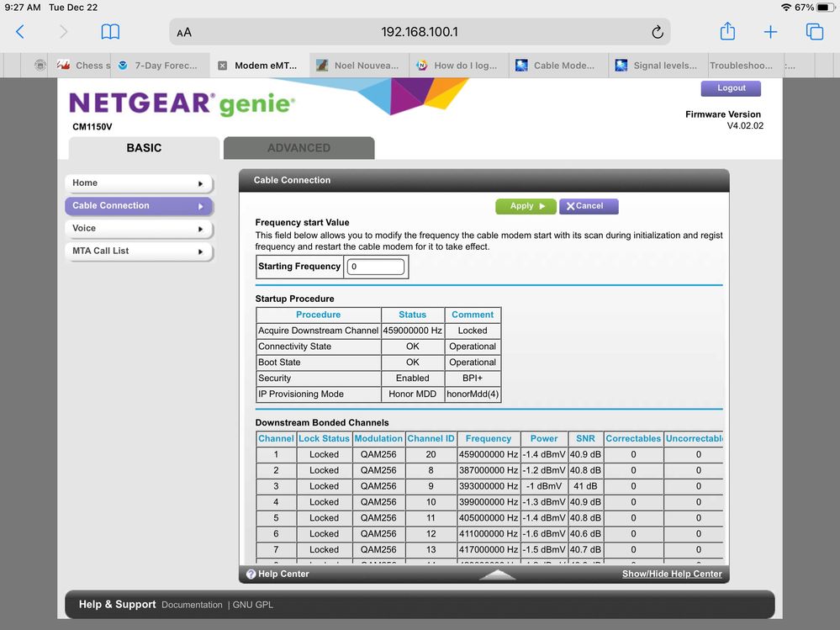Click the green Apply button
840x630 pixels.
coord(526,206)
